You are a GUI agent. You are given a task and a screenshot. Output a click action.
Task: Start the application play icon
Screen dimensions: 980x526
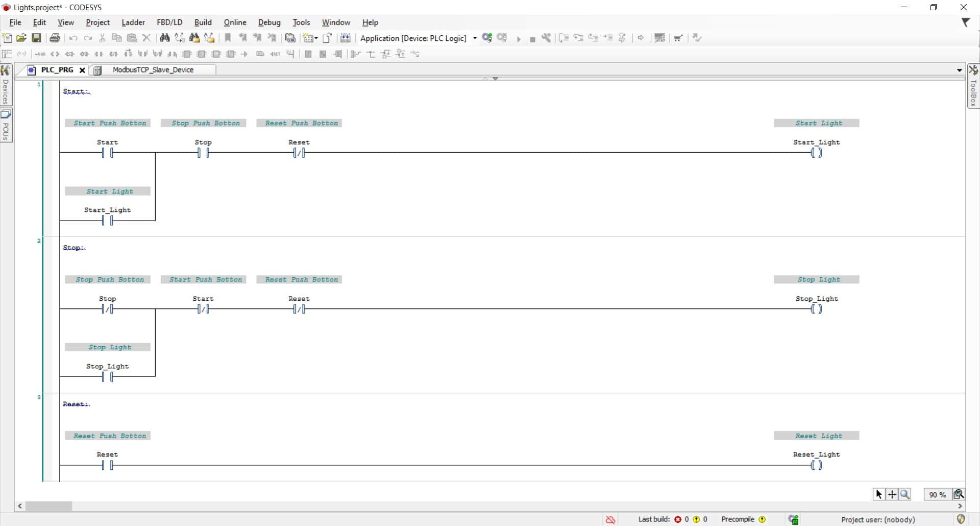pyautogui.click(x=519, y=39)
